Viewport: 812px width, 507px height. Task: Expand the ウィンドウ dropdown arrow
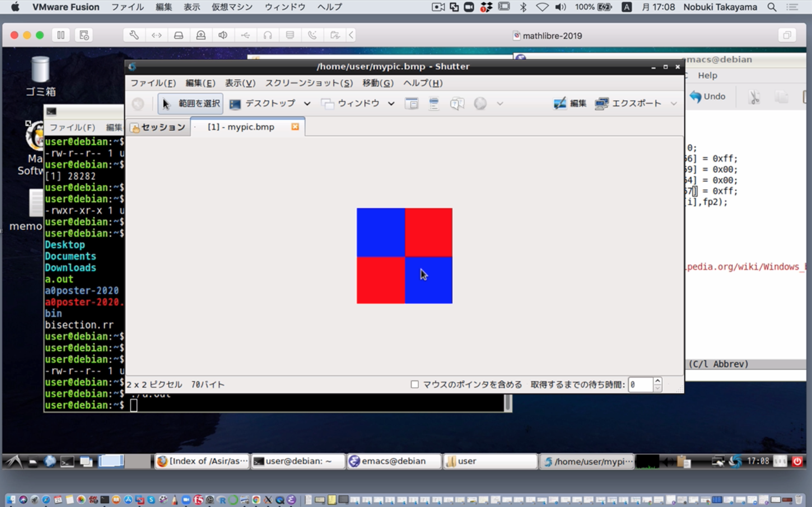[x=391, y=104]
